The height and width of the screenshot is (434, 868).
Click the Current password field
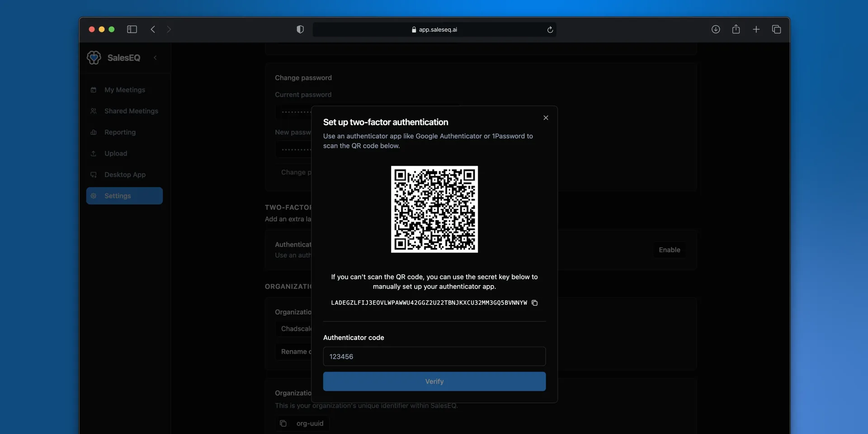pos(294,112)
